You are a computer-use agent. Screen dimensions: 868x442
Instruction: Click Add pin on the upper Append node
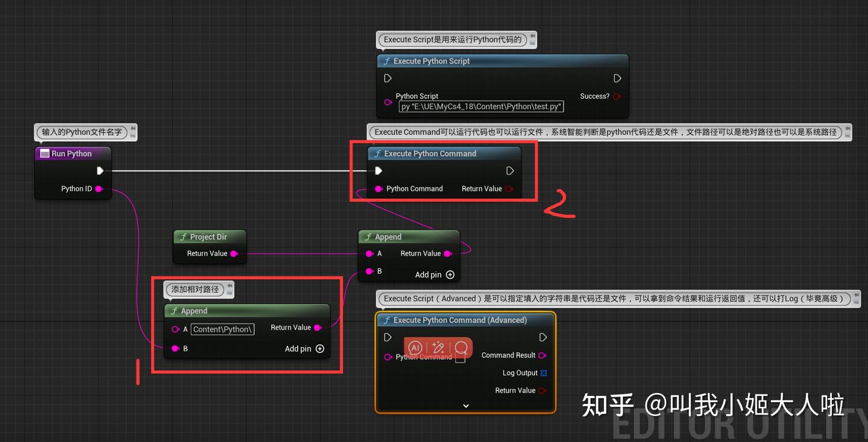[451, 274]
